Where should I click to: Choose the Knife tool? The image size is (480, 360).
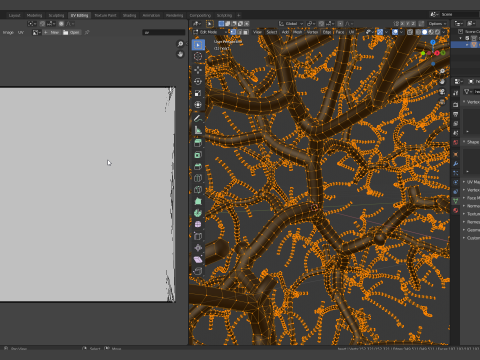[198, 190]
